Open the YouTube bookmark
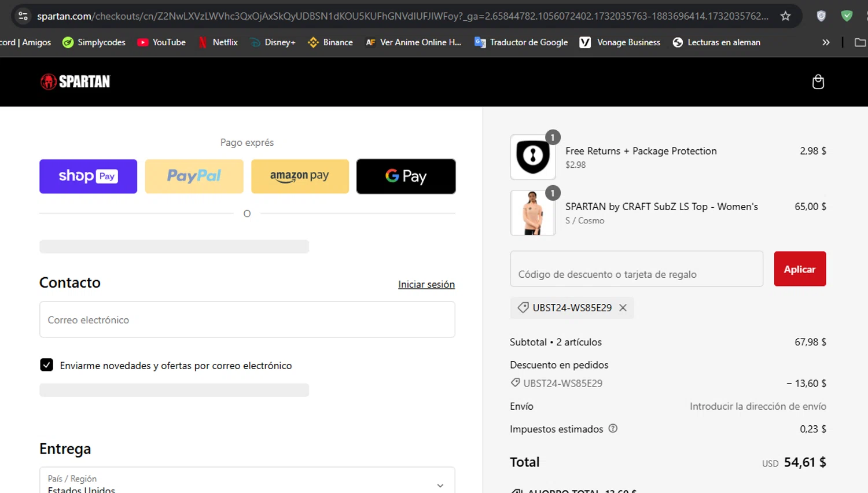The width and height of the screenshot is (868, 493). point(161,42)
